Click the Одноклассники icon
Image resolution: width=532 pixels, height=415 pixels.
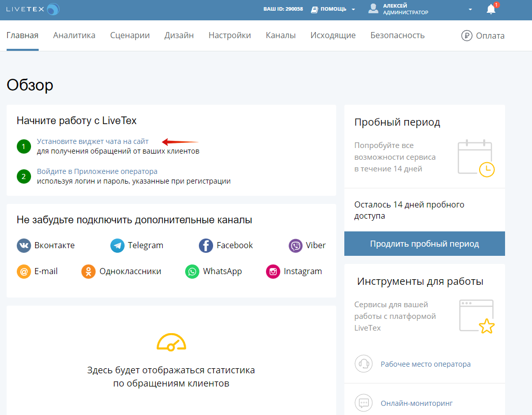point(88,272)
